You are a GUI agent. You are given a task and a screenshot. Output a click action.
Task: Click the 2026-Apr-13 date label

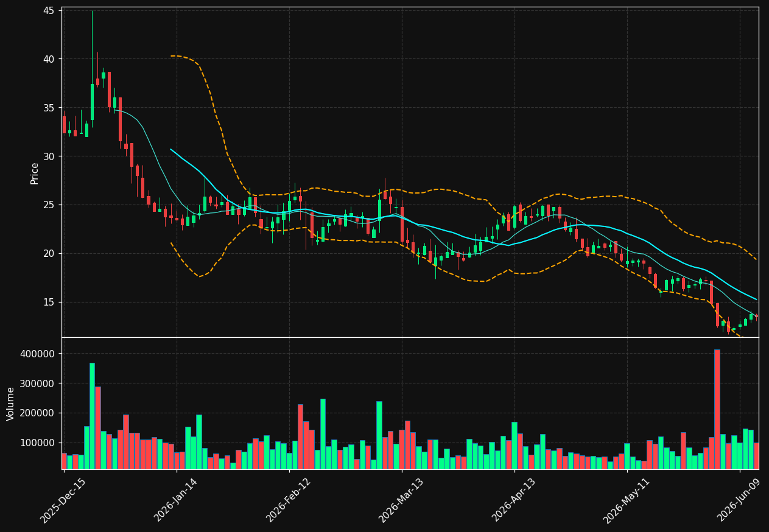[x=514, y=500]
